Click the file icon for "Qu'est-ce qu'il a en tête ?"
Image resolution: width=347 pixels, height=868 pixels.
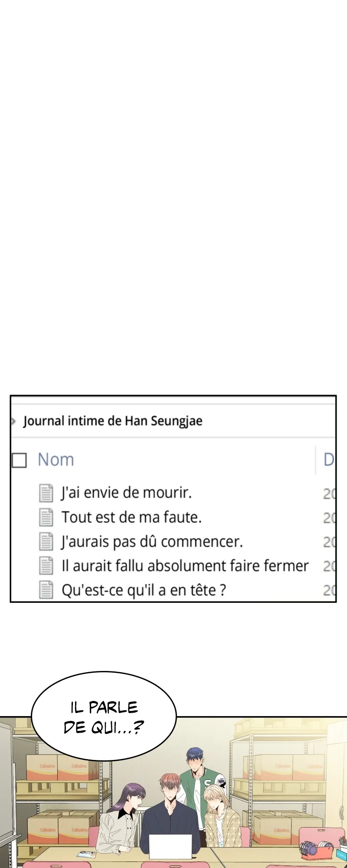click(46, 590)
